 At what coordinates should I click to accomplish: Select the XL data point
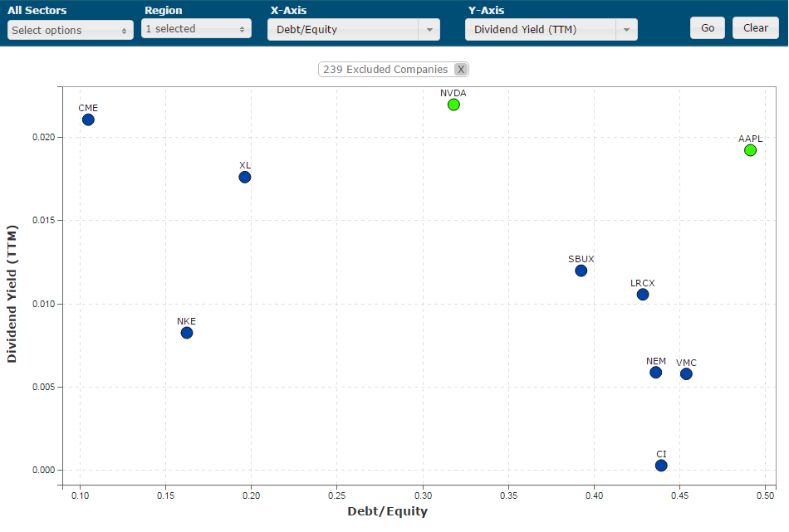244,177
